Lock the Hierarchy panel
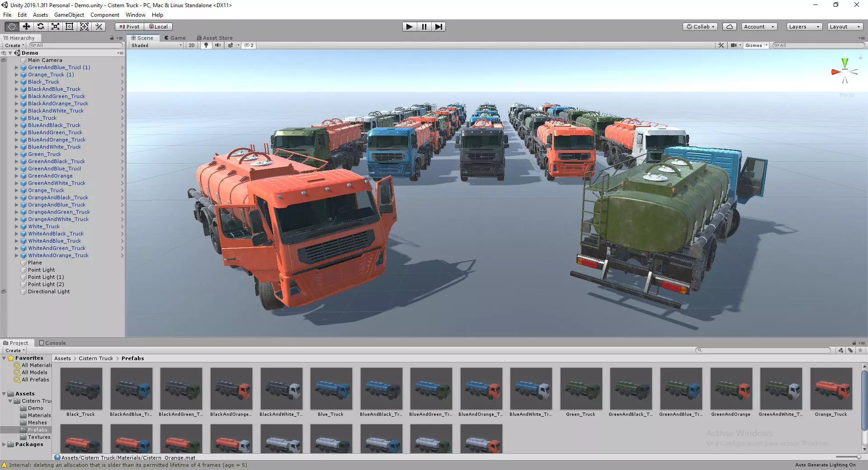Image resolution: width=868 pixels, height=470 pixels. (x=112, y=38)
